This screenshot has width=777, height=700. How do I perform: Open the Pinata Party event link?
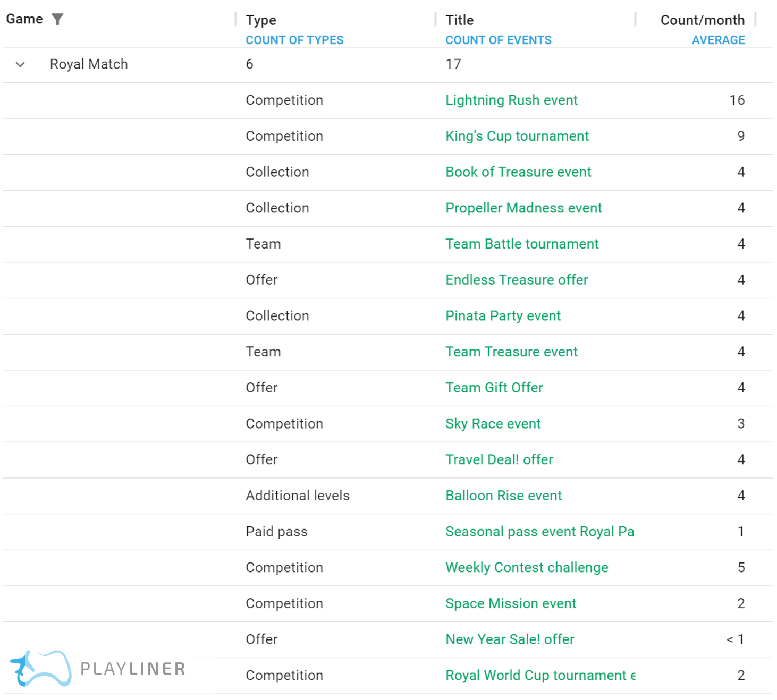click(x=503, y=316)
